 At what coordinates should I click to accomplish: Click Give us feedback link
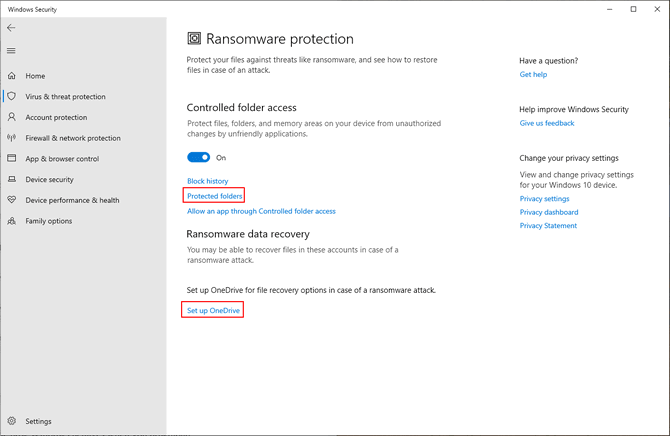[546, 123]
